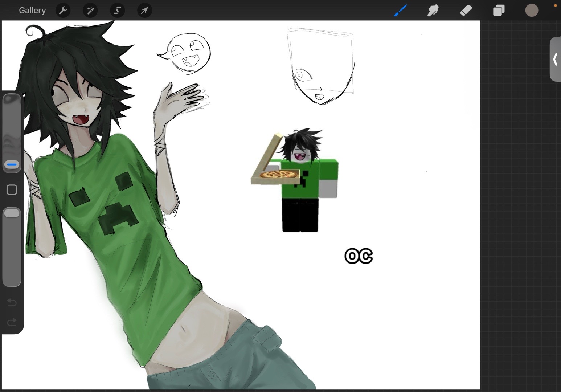Tap the square modify button in sidebar
The height and width of the screenshot is (392, 561).
tap(12, 190)
